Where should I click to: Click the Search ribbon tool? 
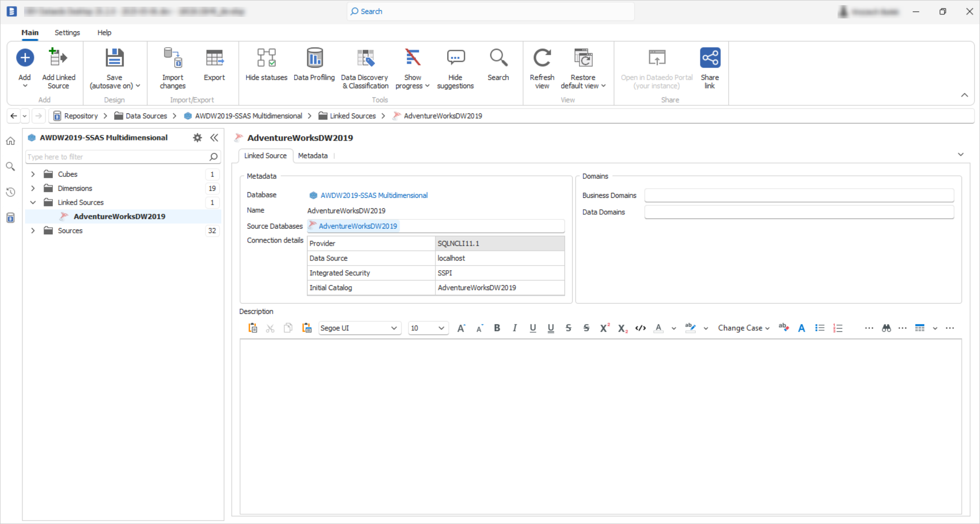[498, 65]
